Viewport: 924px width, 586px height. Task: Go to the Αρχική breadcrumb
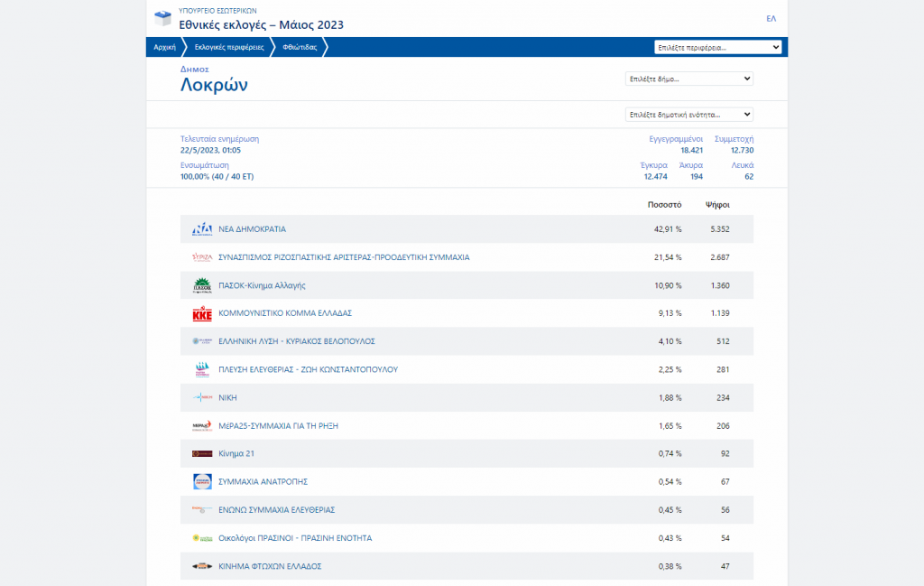tap(164, 47)
